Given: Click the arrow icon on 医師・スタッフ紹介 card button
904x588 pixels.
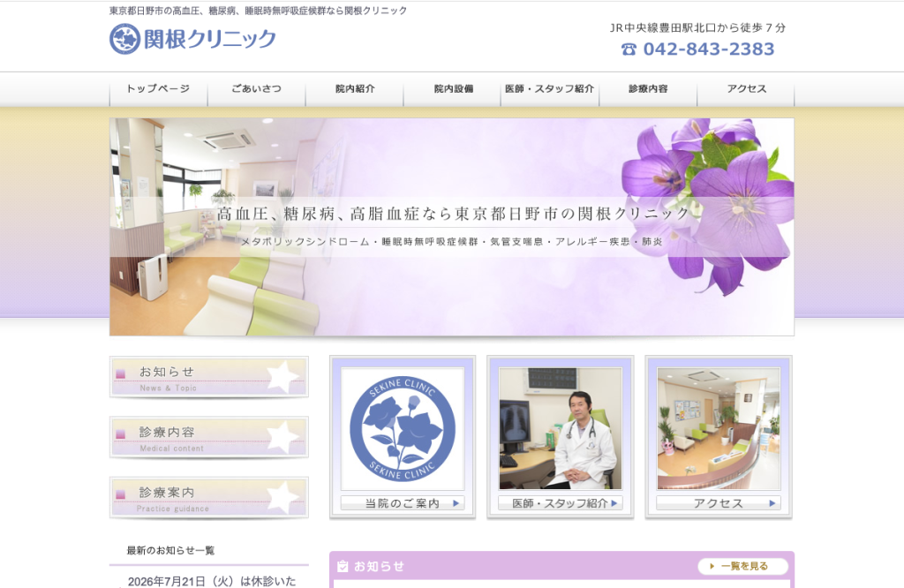Looking at the screenshot, I should (614, 503).
